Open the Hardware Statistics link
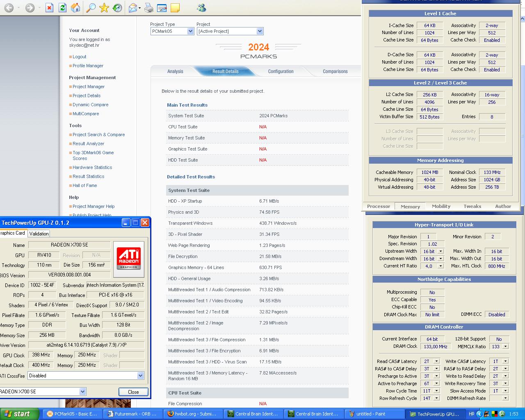Screen dimensions: 525x420 (x=92, y=167)
